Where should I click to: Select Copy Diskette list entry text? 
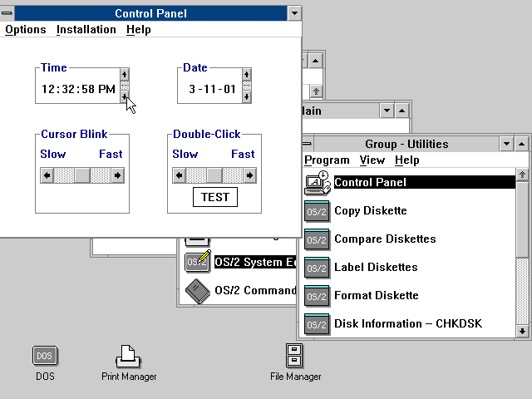tap(371, 210)
